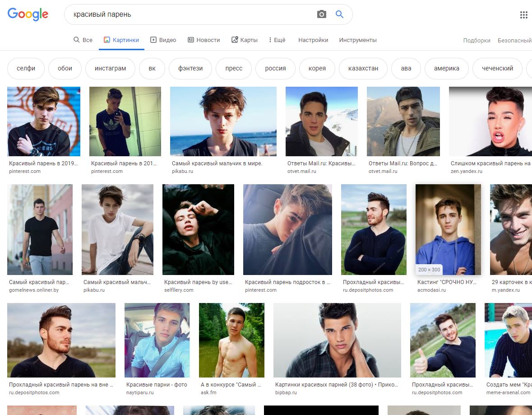The width and height of the screenshot is (532, 415).
Task: Open the Подборки link
Action: click(x=476, y=40)
